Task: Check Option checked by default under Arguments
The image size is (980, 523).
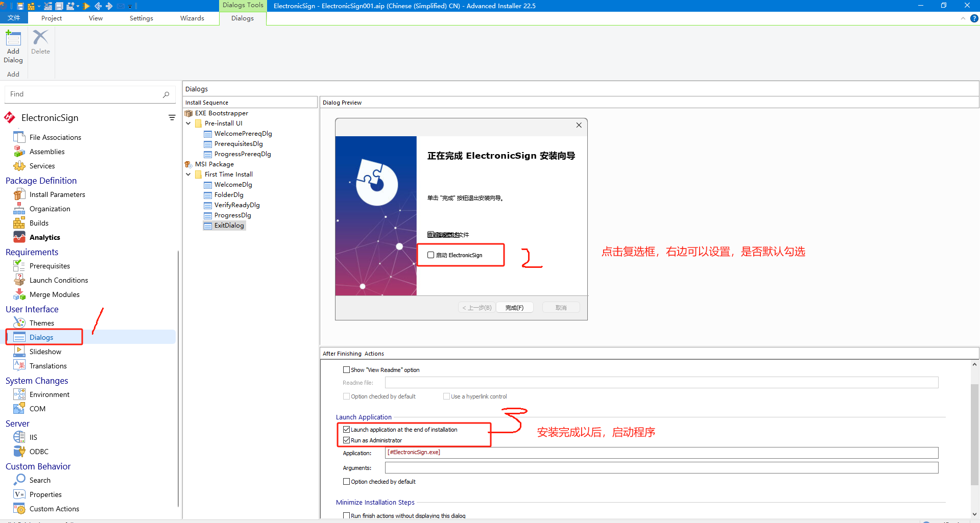Action: pyautogui.click(x=346, y=482)
